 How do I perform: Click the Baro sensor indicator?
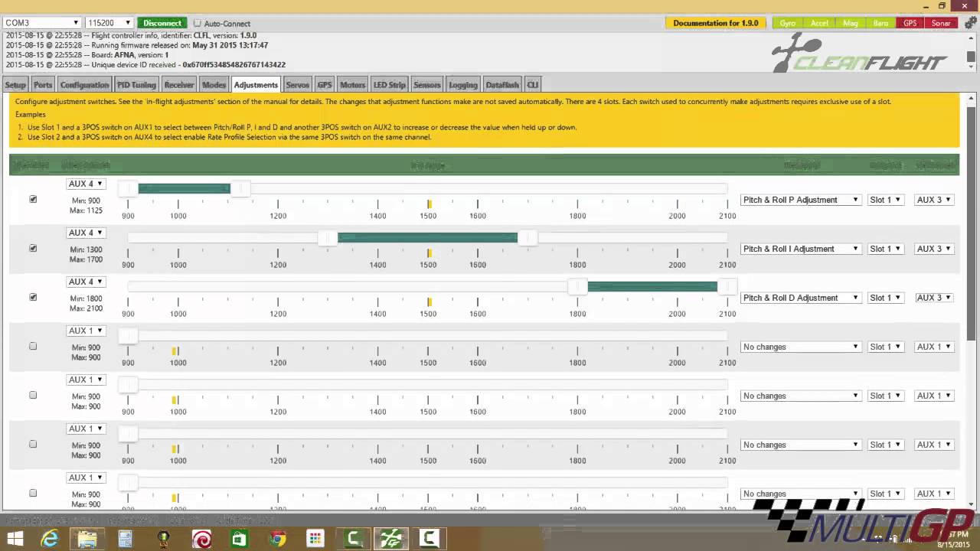pos(881,23)
